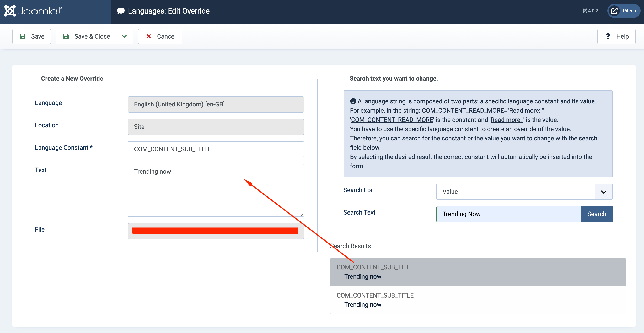This screenshot has width=644, height=333.
Task: Click the disabled Location Site field
Action: [216, 127]
